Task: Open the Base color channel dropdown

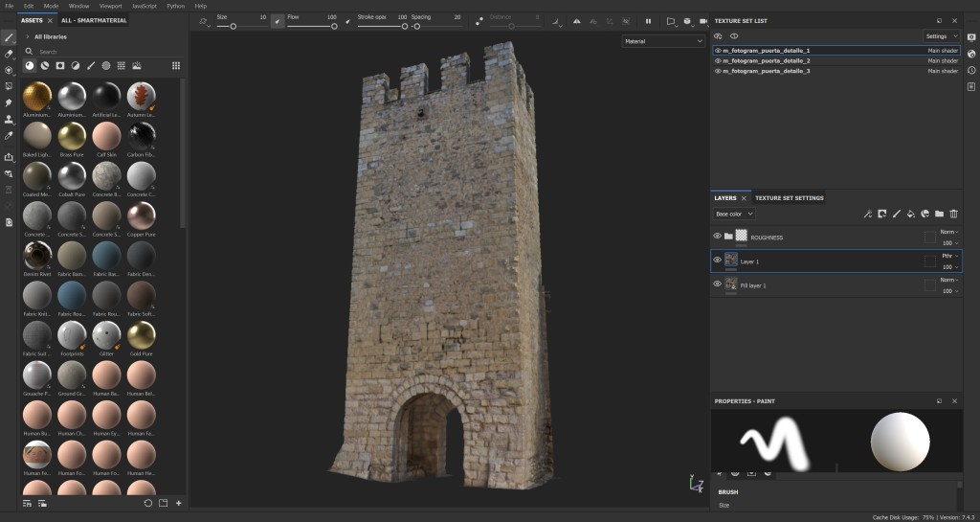Action: 734,214
